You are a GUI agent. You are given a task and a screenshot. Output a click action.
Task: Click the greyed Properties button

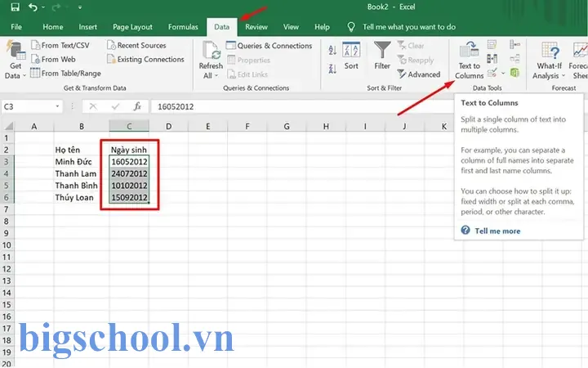point(248,60)
